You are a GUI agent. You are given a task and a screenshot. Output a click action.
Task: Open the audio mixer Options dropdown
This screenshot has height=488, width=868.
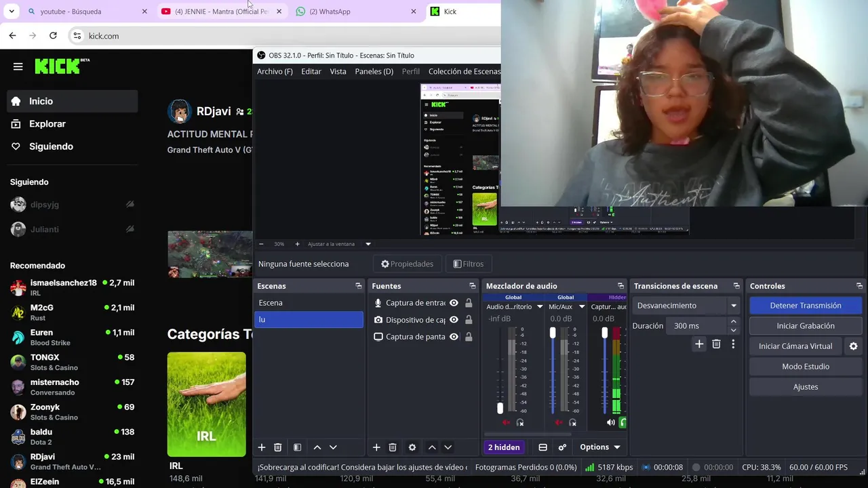[x=599, y=447]
